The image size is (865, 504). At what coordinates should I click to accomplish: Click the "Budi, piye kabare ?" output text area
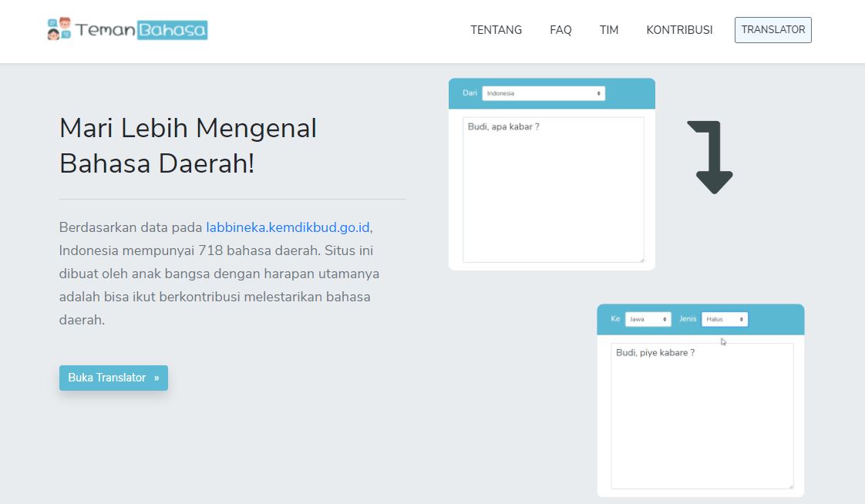click(702, 415)
